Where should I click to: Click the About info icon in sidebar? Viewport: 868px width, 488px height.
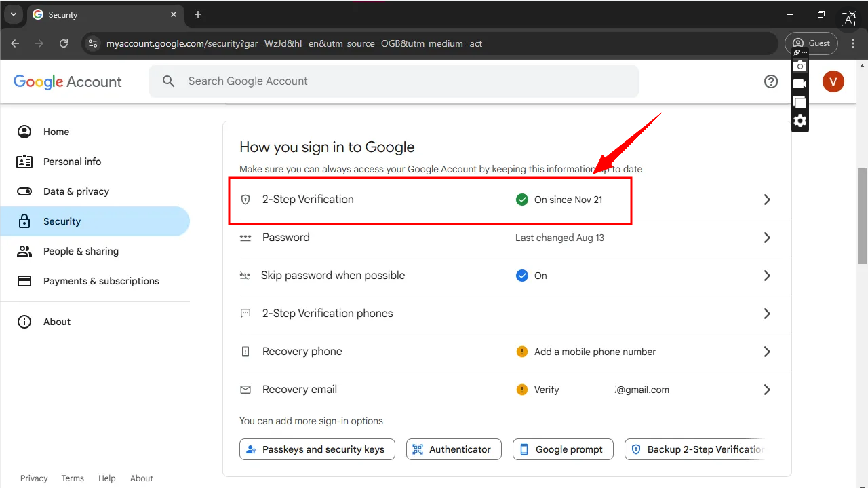pyautogui.click(x=24, y=322)
